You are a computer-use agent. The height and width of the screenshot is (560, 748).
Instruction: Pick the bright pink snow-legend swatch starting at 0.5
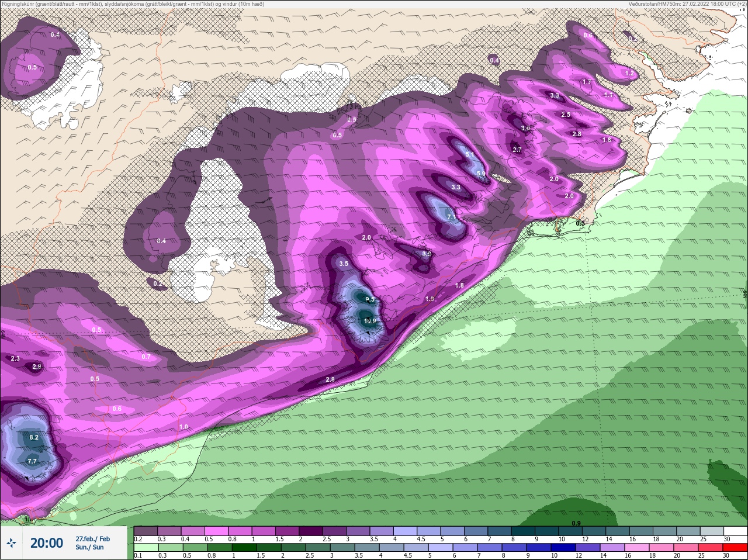click(216, 531)
